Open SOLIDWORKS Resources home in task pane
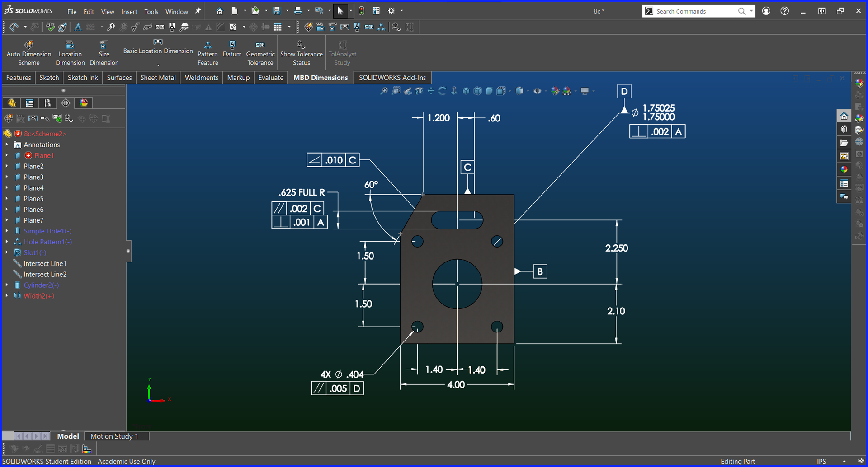Viewport: 868px width, 467px height. pyautogui.click(x=844, y=117)
